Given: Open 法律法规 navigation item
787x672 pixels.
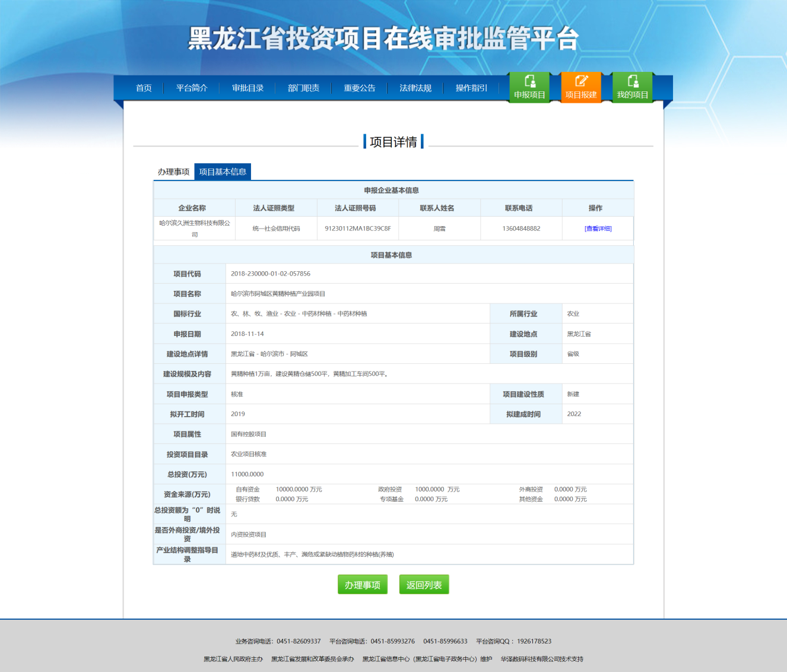Looking at the screenshot, I should (415, 88).
